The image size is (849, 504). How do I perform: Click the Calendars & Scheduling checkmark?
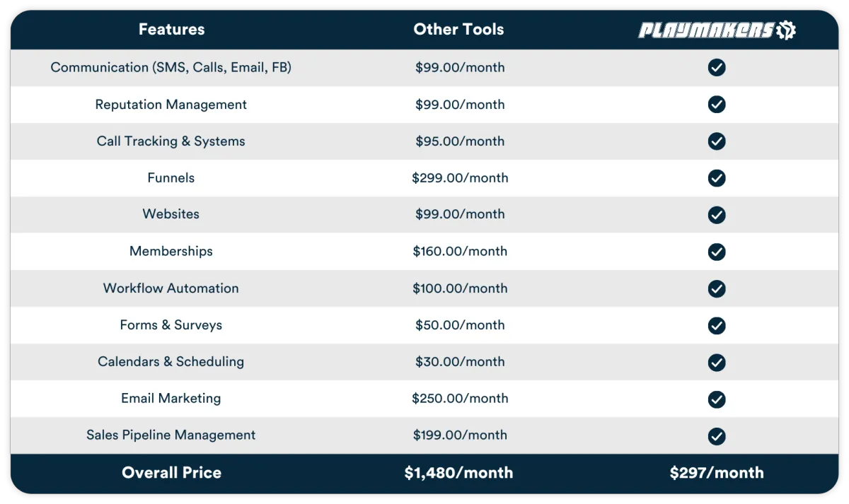click(717, 362)
